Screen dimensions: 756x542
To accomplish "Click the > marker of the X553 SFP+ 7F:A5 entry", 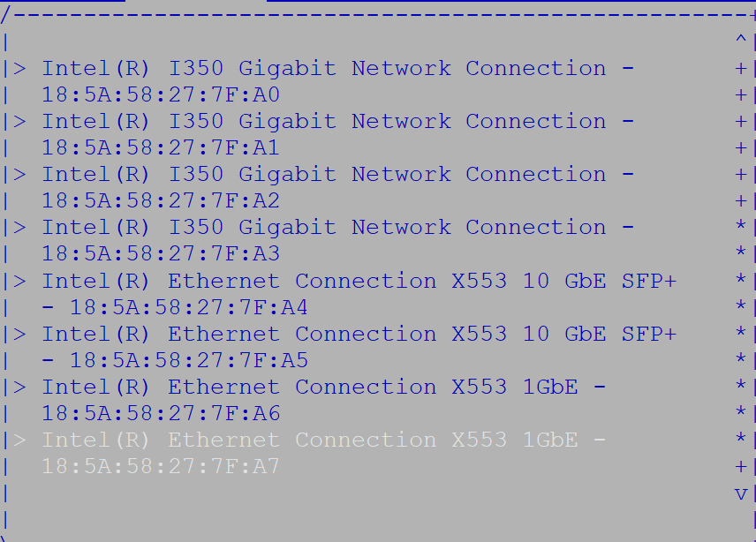I will [x=19, y=334].
